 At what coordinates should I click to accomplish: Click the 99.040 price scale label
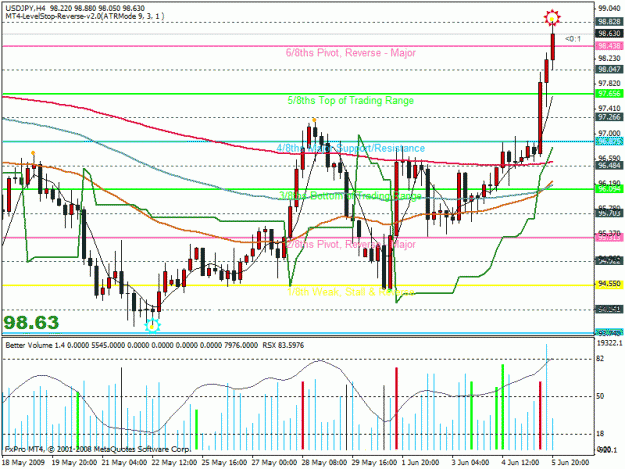click(609, 8)
